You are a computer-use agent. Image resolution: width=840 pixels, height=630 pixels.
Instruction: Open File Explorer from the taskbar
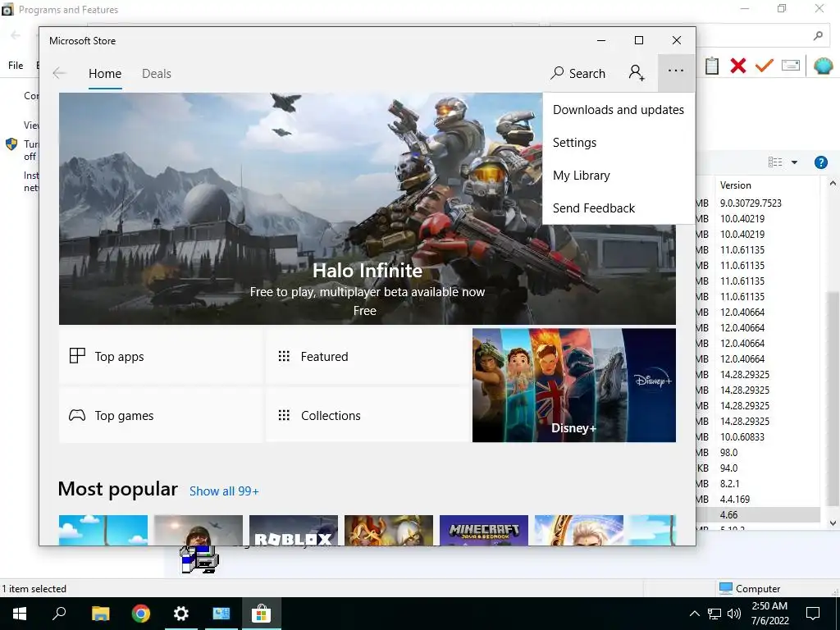tap(100, 614)
